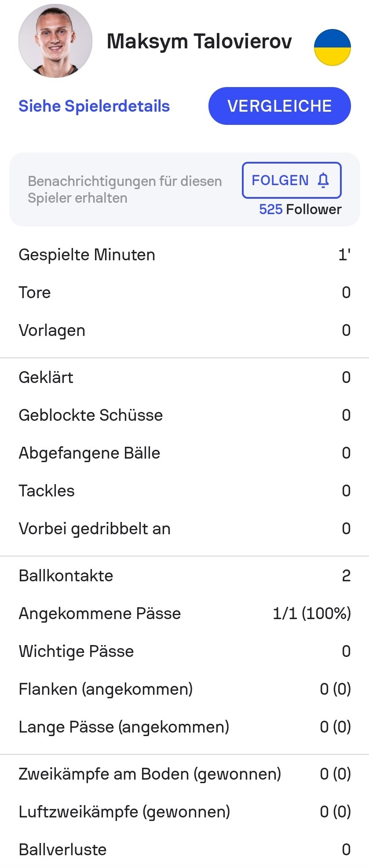This screenshot has height=868, width=369.
Task: Select the Abgefangene Bälle row
Action: click(x=184, y=453)
